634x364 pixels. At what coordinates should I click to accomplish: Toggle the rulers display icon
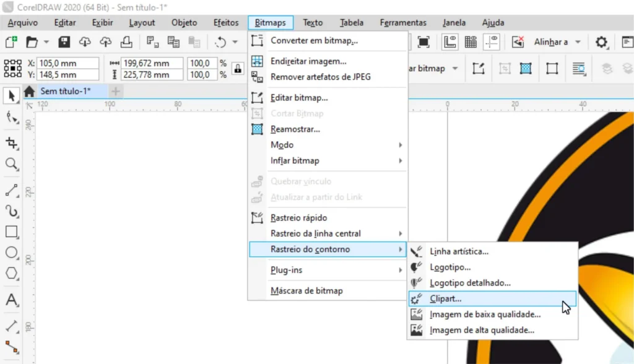coord(449,41)
